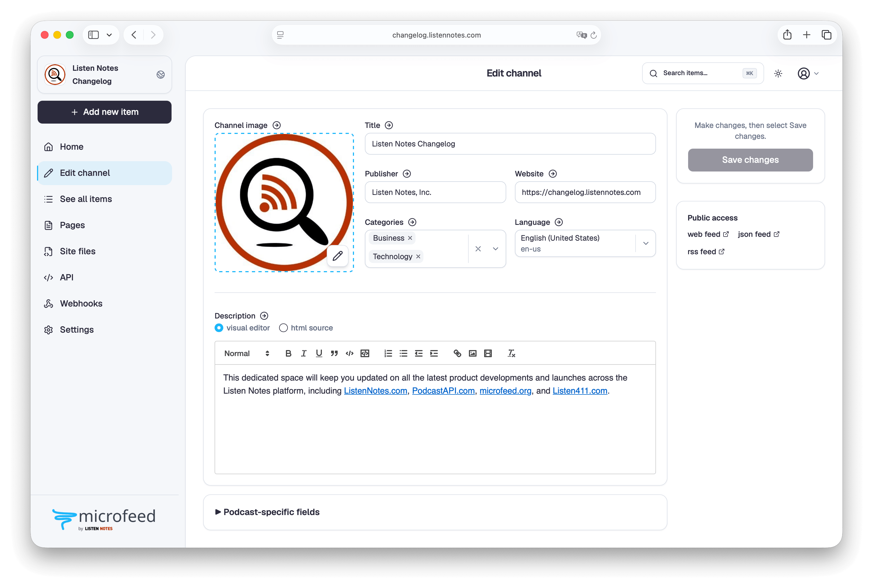The image size is (873, 588).
Task: Go back to the previous page
Action: [x=134, y=35]
